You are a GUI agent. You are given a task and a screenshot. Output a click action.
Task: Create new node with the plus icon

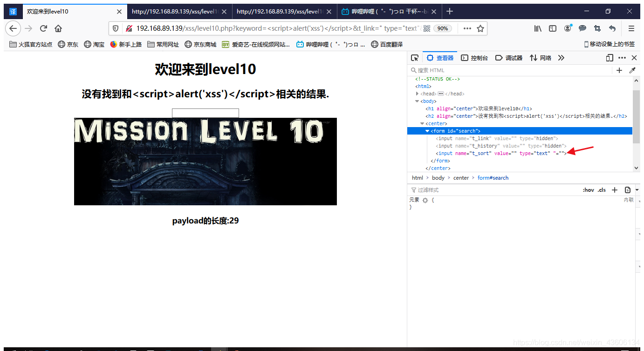(619, 70)
